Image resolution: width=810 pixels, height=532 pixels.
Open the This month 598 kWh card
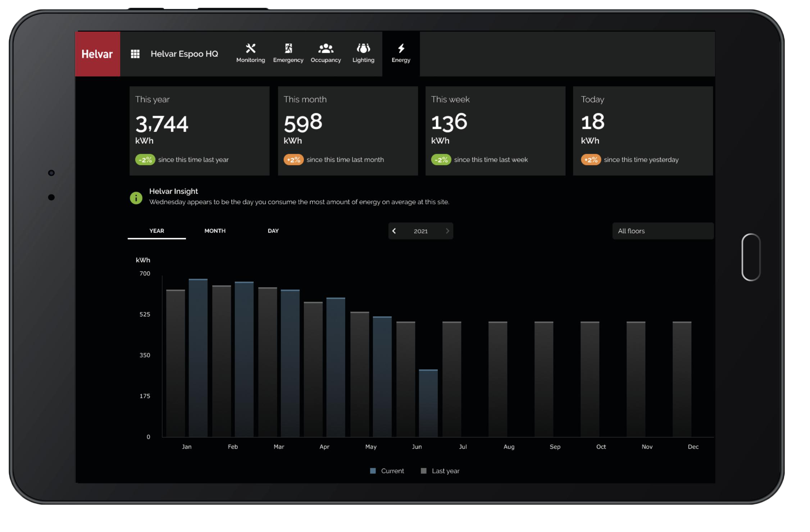(x=347, y=131)
